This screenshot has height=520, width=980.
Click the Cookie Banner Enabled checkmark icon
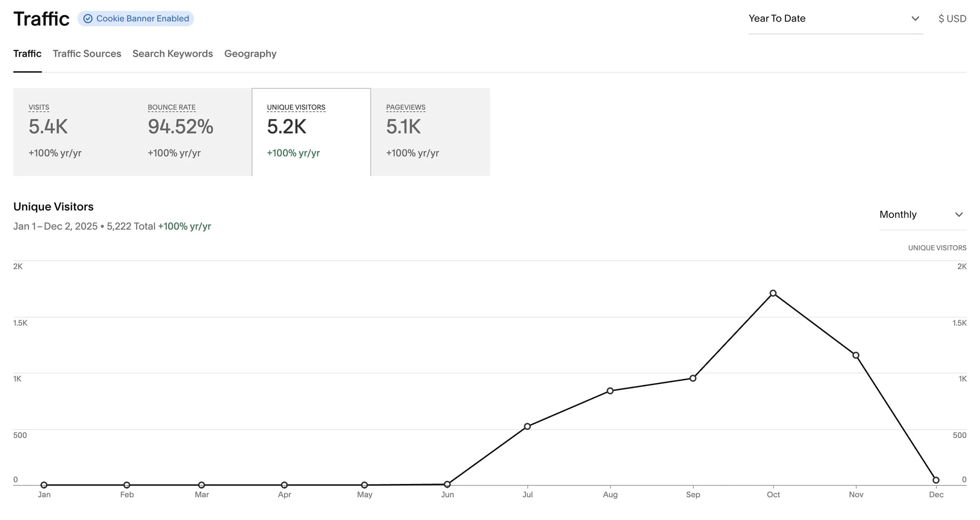tap(88, 19)
